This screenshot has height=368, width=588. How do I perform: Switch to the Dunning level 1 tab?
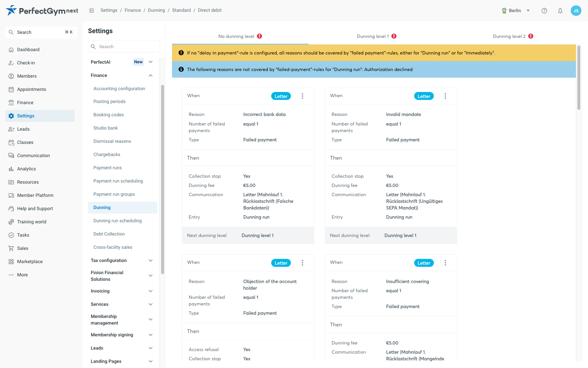tap(377, 36)
